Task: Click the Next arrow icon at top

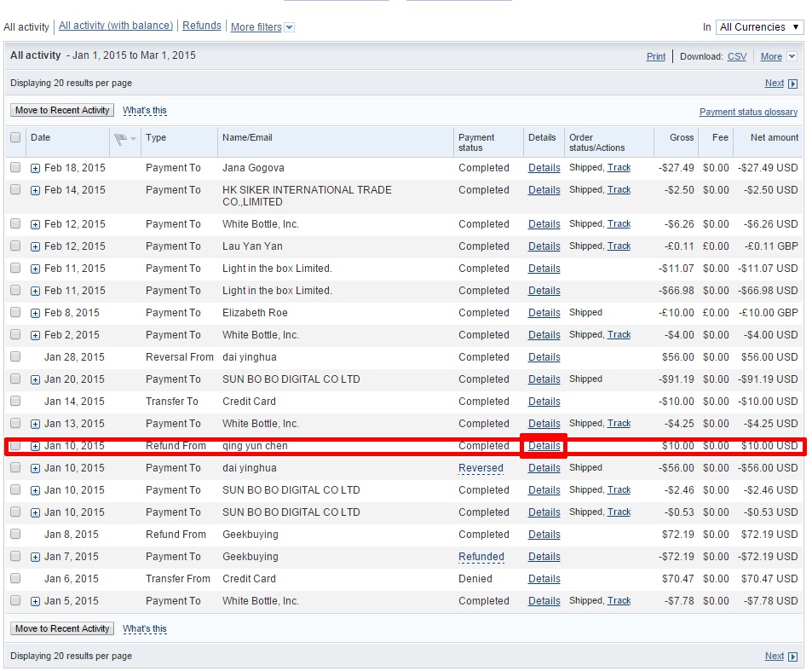Action: click(793, 84)
